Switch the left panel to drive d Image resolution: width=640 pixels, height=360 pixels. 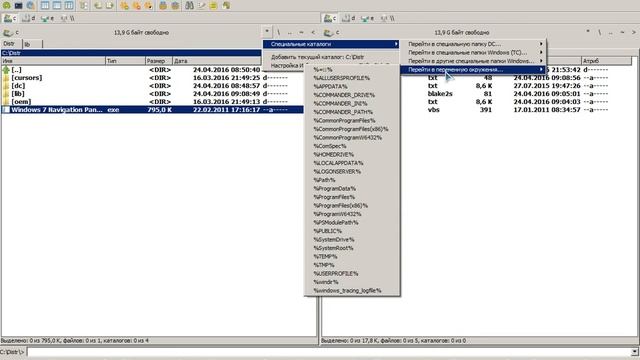tap(29, 18)
